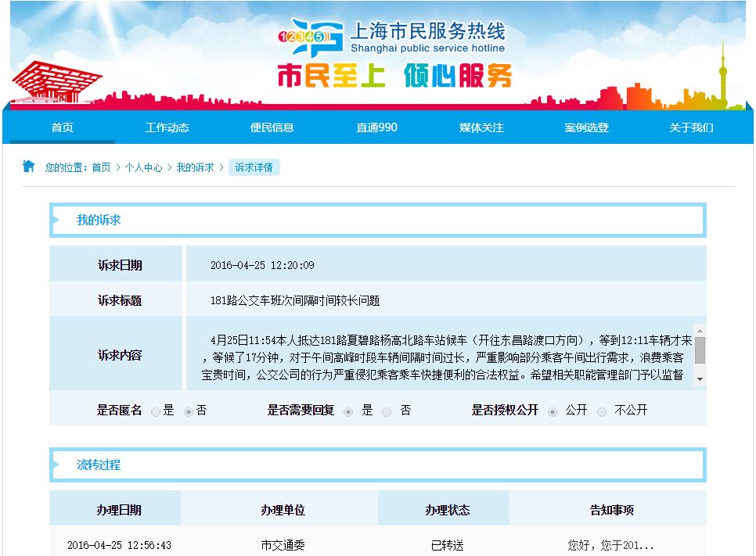756x556 pixels.
Task: Select 是 for 是否需要回复
Action: [348, 411]
